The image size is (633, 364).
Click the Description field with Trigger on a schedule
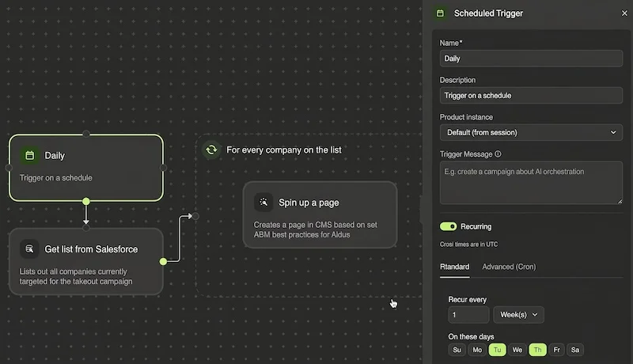point(531,96)
